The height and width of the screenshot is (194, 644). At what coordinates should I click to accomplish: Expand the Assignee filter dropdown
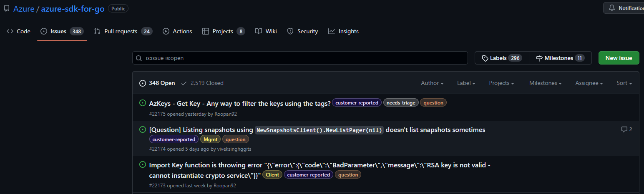[589, 83]
